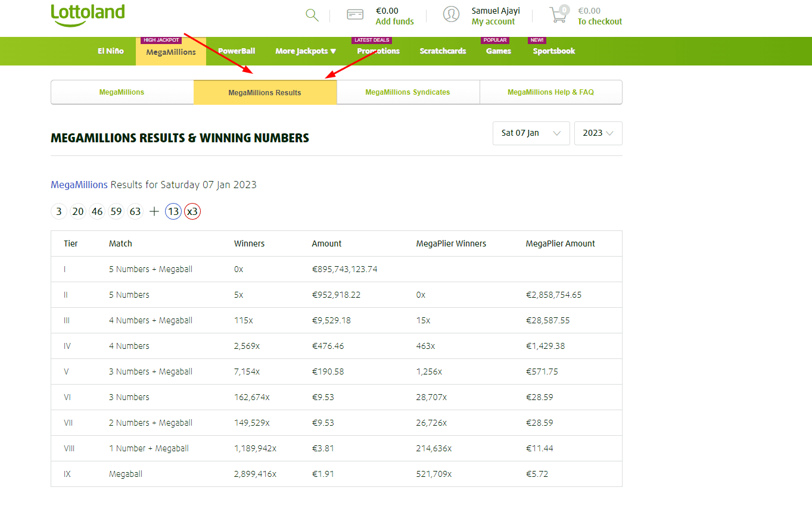Click the 115x winners cell
Image resolution: width=812 pixels, height=512 pixels.
(244, 320)
